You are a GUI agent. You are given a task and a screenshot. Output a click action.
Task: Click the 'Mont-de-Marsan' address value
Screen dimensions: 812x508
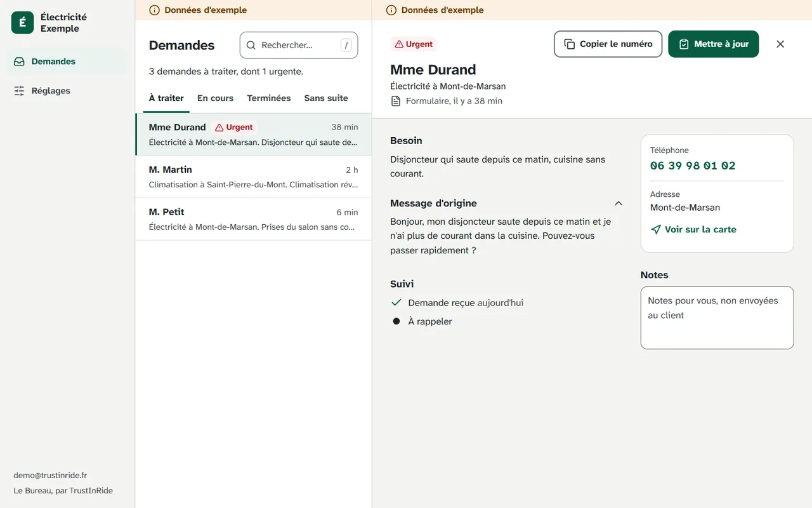pos(685,208)
